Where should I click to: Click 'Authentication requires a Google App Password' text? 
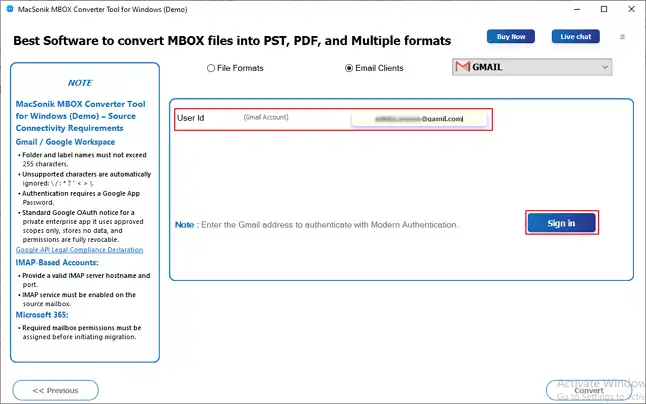click(x=81, y=198)
